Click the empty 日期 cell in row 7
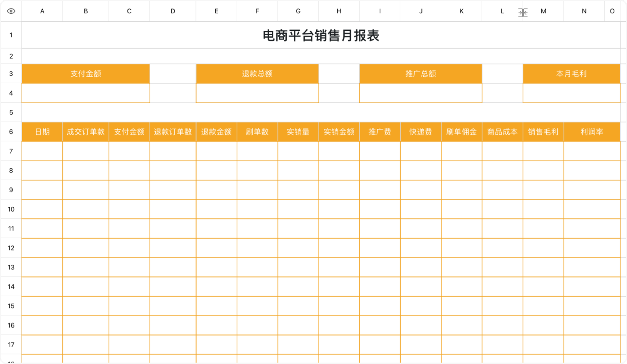 pos(42,151)
